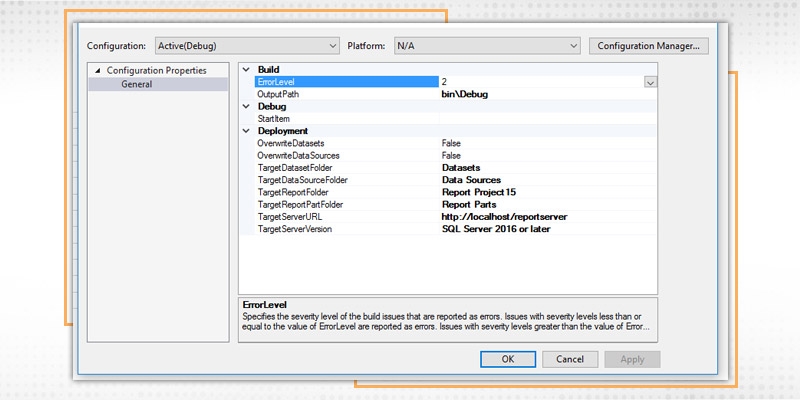This screenshot has width=800, height=400.
Task: Collapse the Debug section
Action: (x=247, y=106)
